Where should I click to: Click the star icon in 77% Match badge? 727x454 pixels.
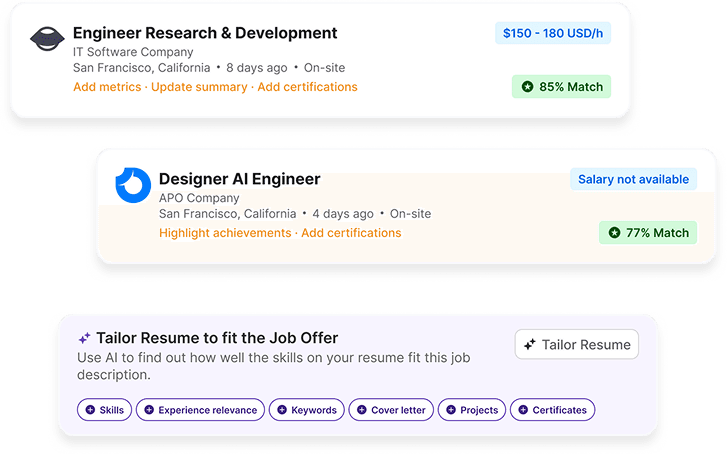612,233
